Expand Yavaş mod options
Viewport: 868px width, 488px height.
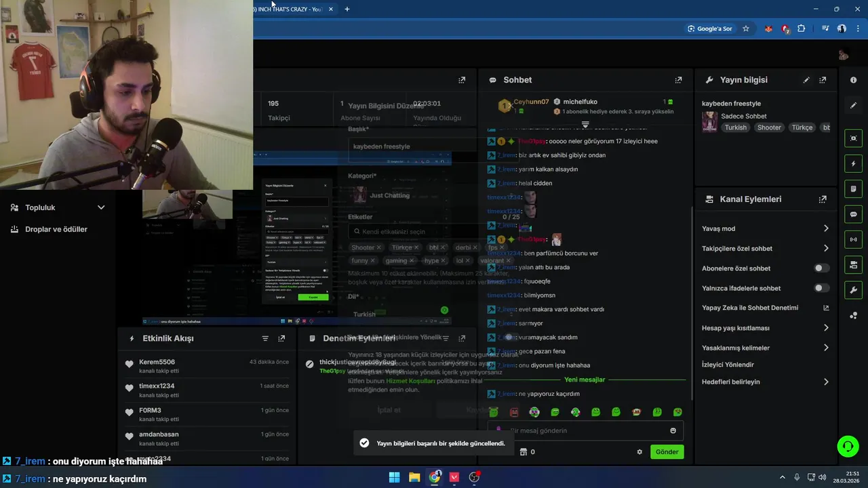coord(826,228)
